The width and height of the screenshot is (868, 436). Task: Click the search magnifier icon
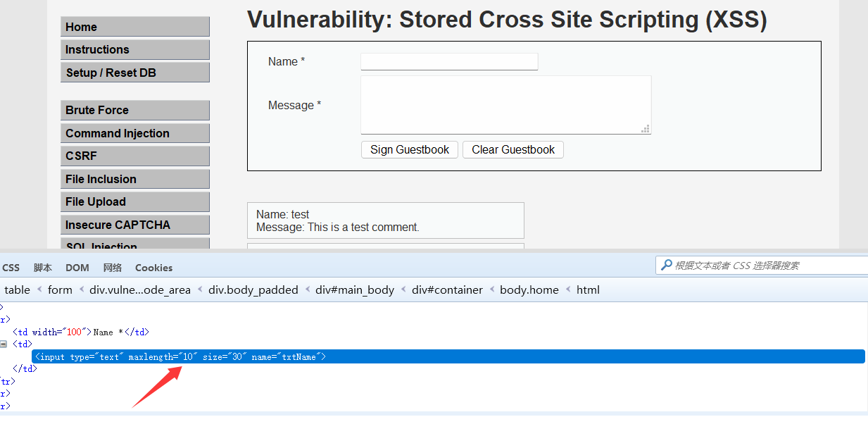click(666, 266)
